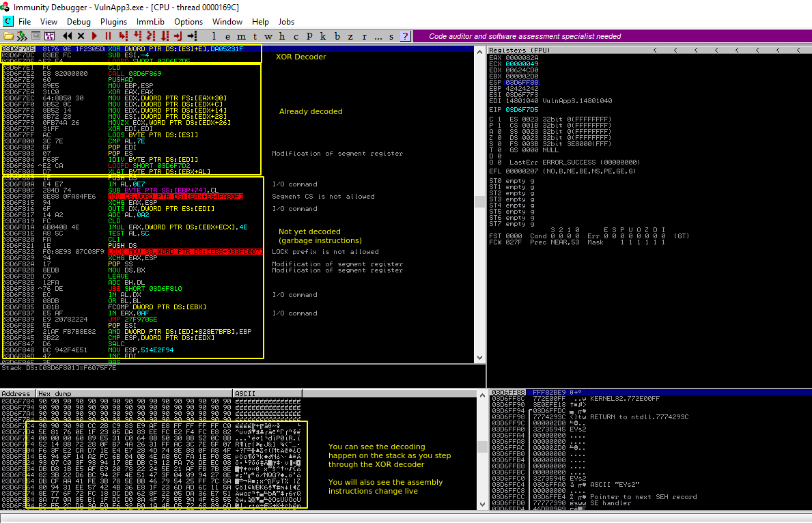Click the Open file folder toolbar icon
Screen dimensions: 812x523
[9, 36]
